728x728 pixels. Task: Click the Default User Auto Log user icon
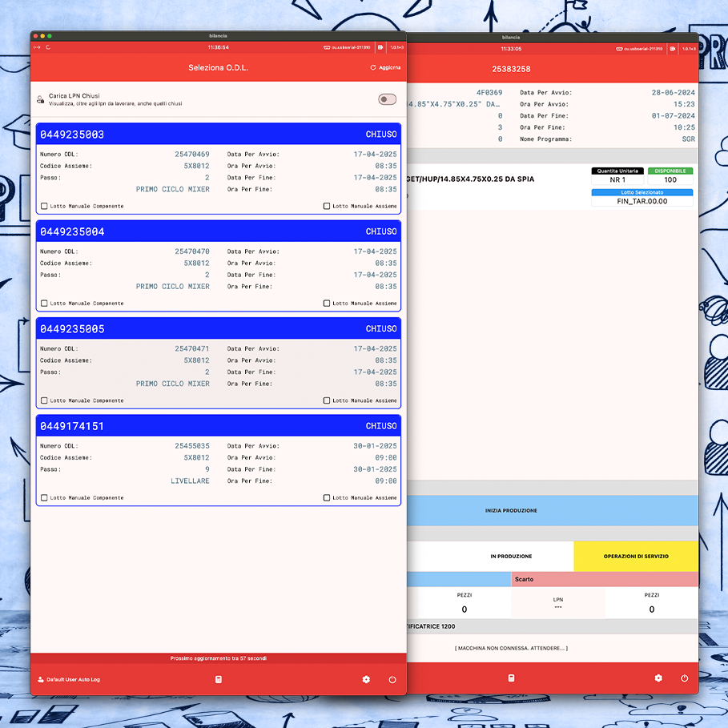pos(40,679)
